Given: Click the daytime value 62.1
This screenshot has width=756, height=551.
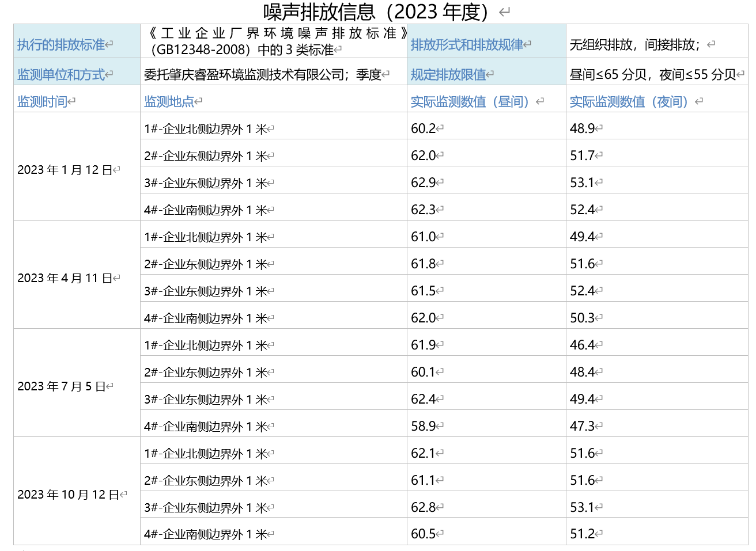Looking at the screenshot, I should [423, 453].
